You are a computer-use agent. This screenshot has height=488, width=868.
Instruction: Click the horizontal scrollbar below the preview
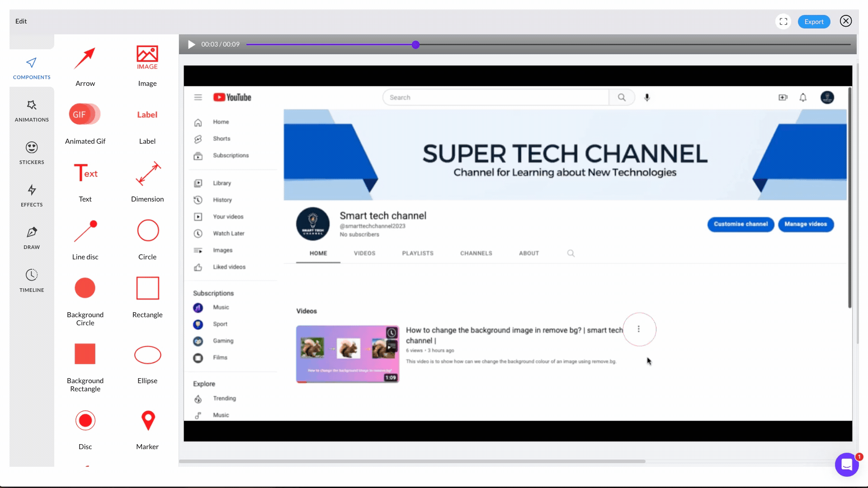tap(411, 461)
